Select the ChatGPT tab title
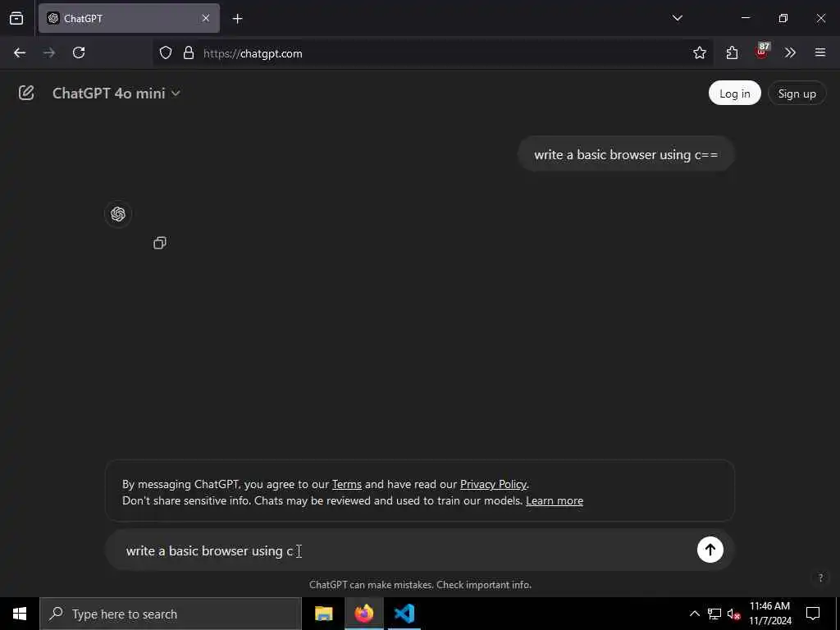 (x=83, y=19)
